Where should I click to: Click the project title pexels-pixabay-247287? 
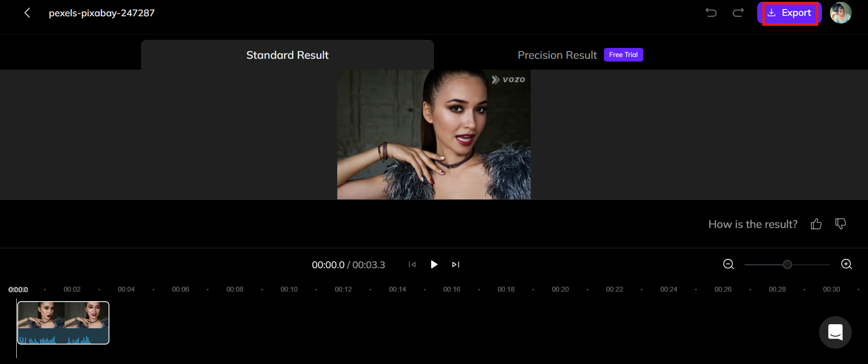102,13
